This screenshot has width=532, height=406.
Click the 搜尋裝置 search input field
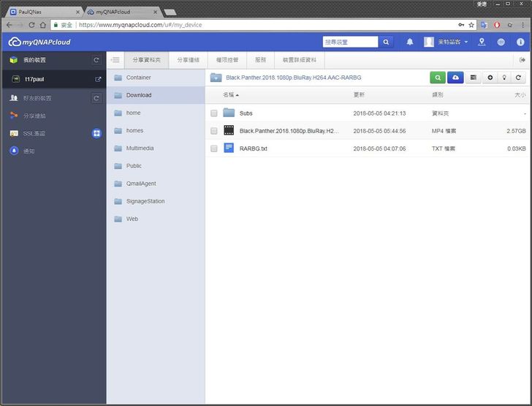350,42
